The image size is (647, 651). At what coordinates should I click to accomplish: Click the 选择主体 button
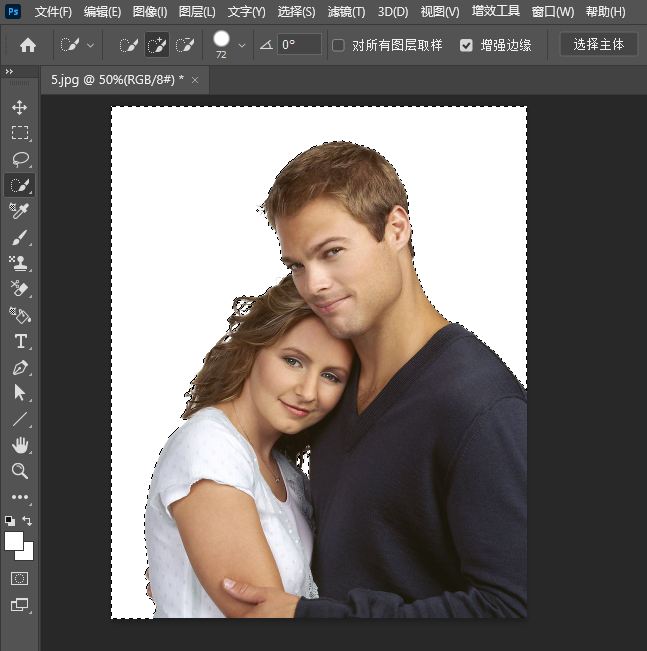(598, 45)
